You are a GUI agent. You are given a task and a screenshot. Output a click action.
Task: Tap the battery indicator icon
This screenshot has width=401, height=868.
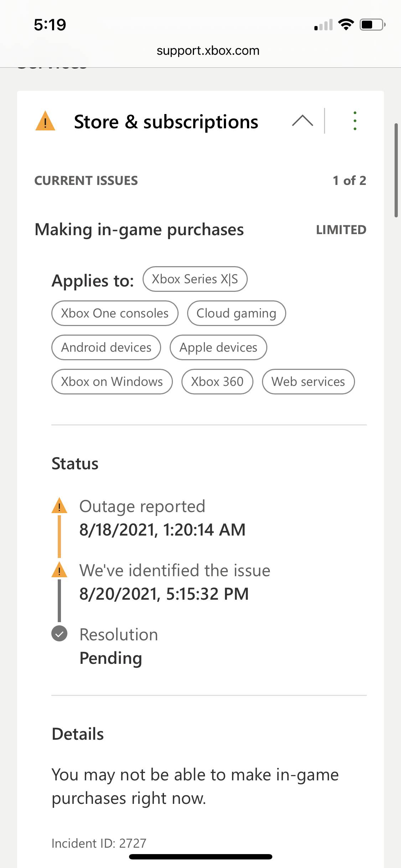click(x=372, y=25)
